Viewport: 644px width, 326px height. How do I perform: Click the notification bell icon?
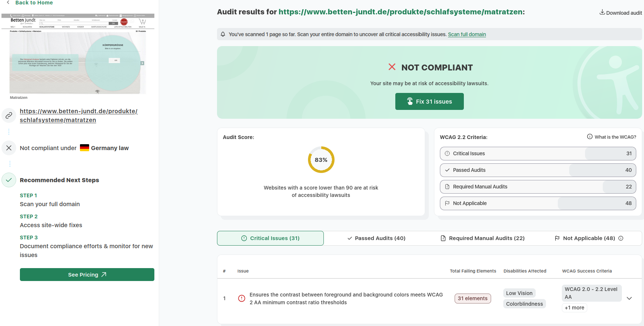pos(223,34)
